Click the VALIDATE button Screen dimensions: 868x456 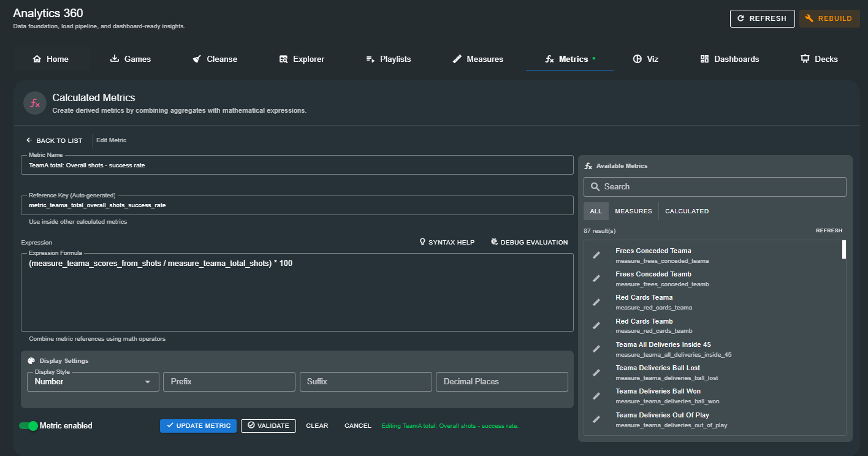click(268, 425)
